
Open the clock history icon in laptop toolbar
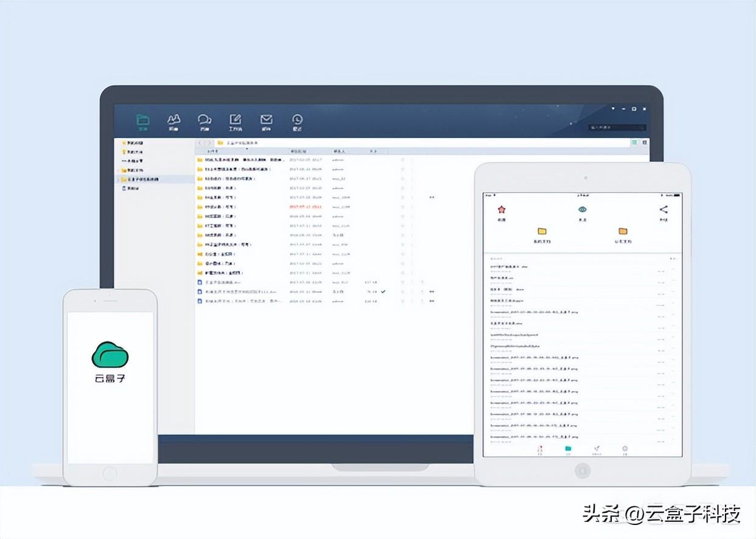pyautogui.click(x=297, y=122)
